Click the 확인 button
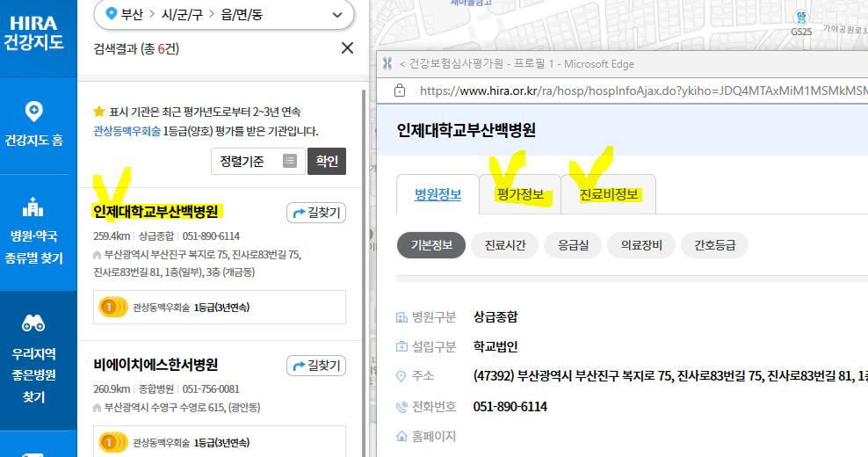 pyautogui.click(x=327, y=161)
